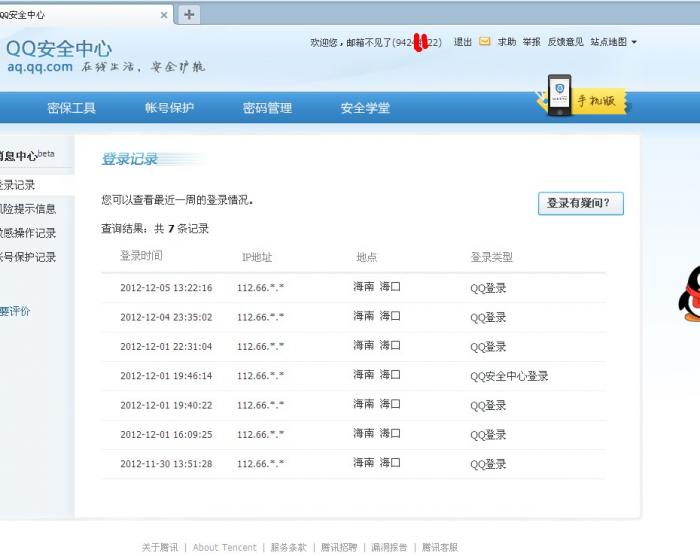Click the 举报 report link
700x556 pixels.
[x=532, y=42]
